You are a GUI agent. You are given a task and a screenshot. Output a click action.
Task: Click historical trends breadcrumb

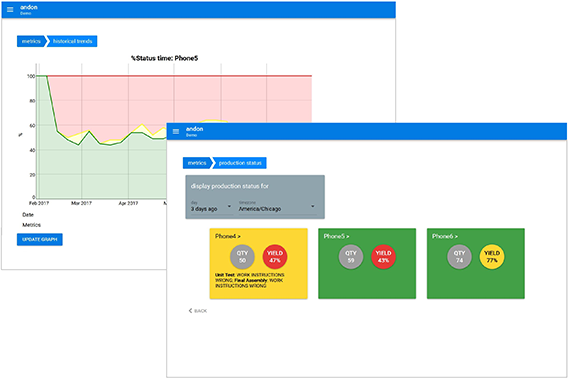[72, 41]
